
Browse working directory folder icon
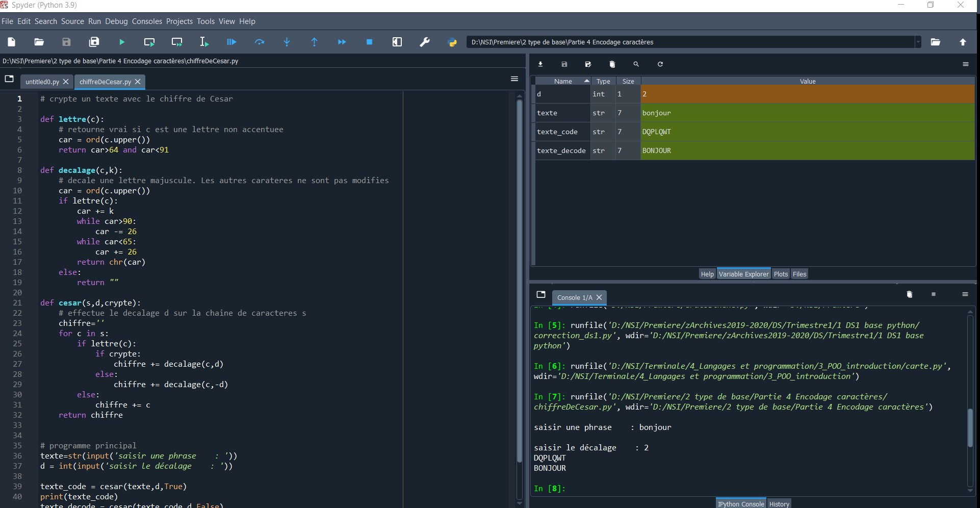click(x=936, y=42)
